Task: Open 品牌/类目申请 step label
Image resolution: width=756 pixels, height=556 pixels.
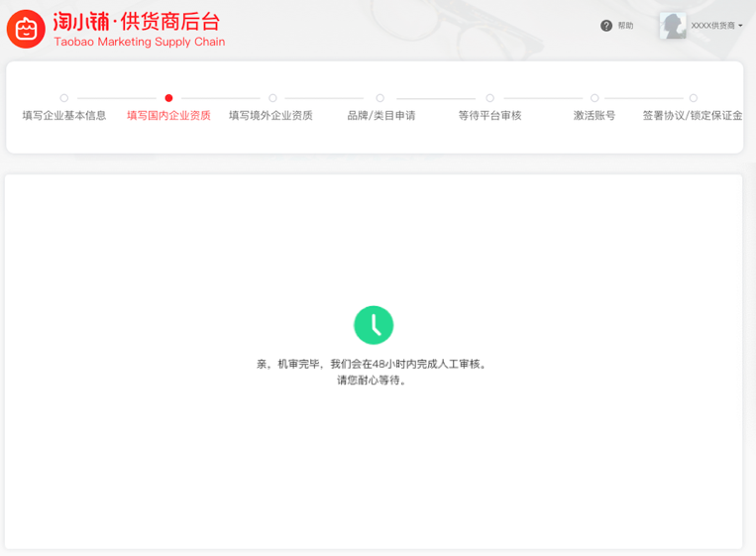Action: tap(380, 116)
